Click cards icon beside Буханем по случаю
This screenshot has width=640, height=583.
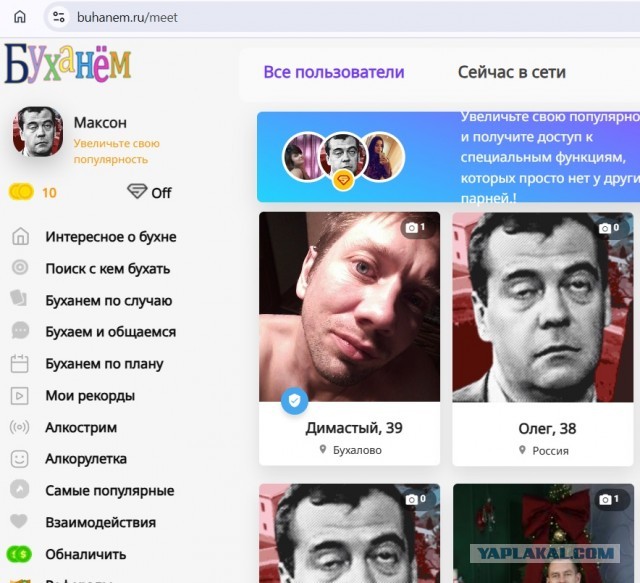pyautogui.click(x=19, y=298)
